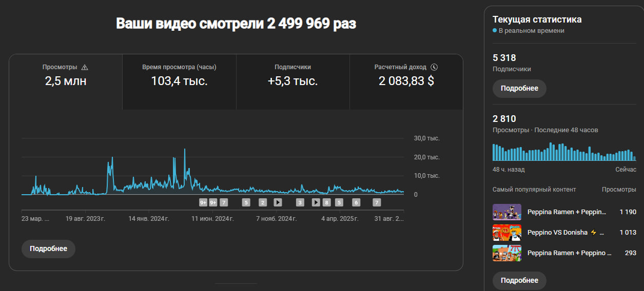Open the Peppina Ramen thumbnail with 1 190 views
Viewport: 644px width, 291px height.
(506, 212)
